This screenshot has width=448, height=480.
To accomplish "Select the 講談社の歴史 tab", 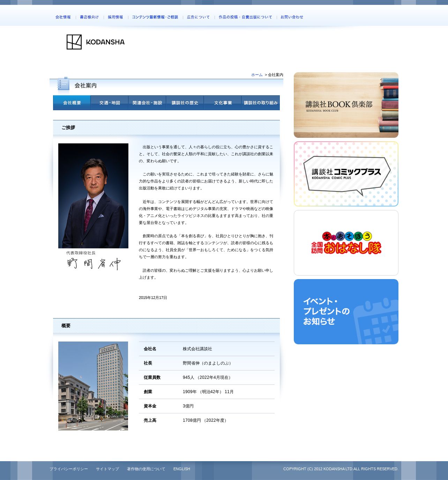I will point(185,103).
